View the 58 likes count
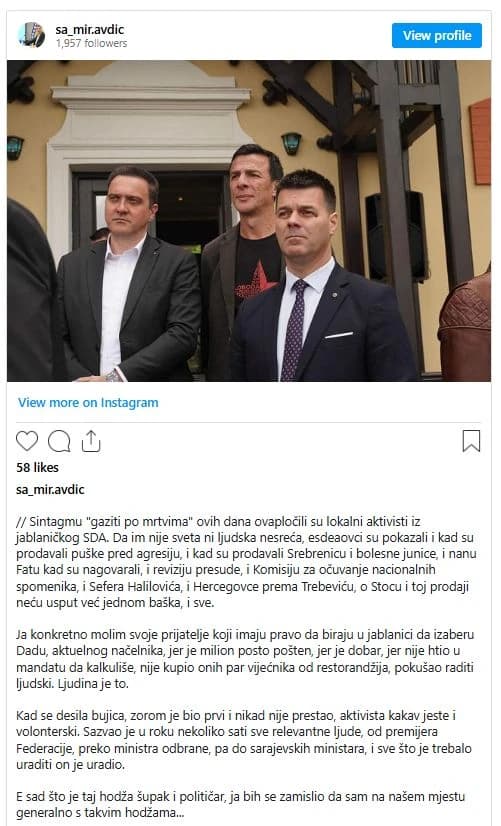The height and width of the screenshot is (826, 501). pos(37,467)
